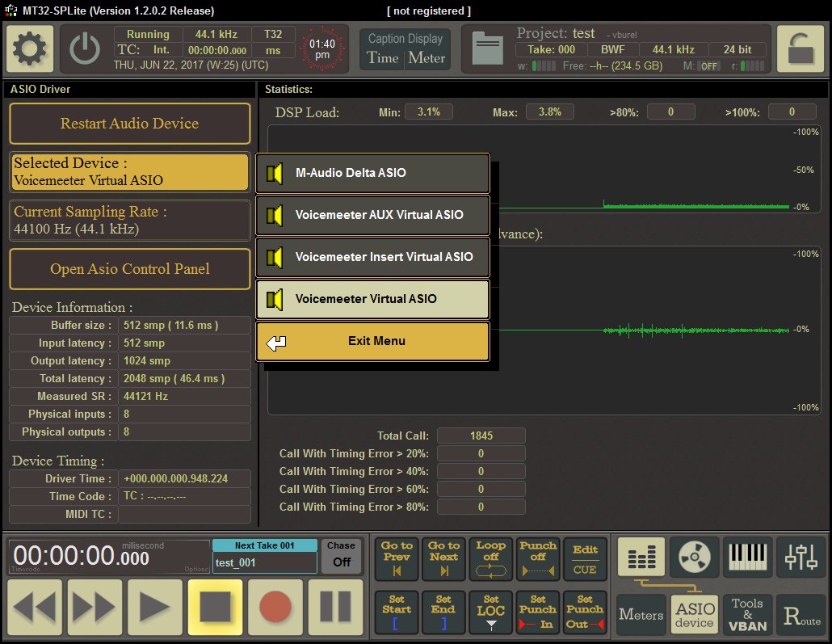Switch to the Tools & VBAN tab
The width and height of the screenshot is (832, 644).
click(748, 615)
